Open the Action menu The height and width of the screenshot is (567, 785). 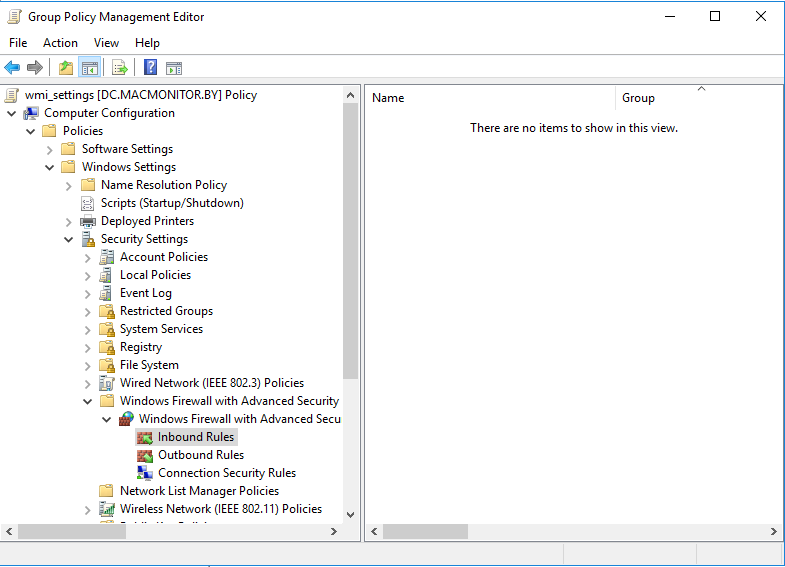(x=60, y=43)
